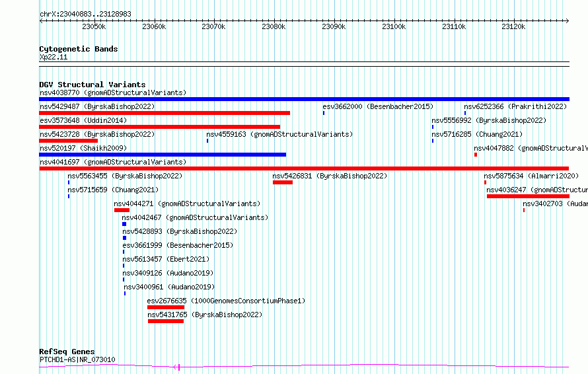This screenshot has width=588, height=374.
Task: Open nsv5556992 ByrskaBishop2022 variant
Action: (489, 120)
